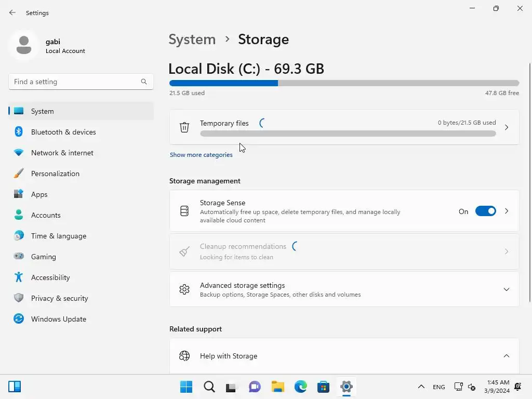Image resolution: width=532 pixels, height=399 pixels.
Task: Click the Find a setting search box
Action: point(75,82)
